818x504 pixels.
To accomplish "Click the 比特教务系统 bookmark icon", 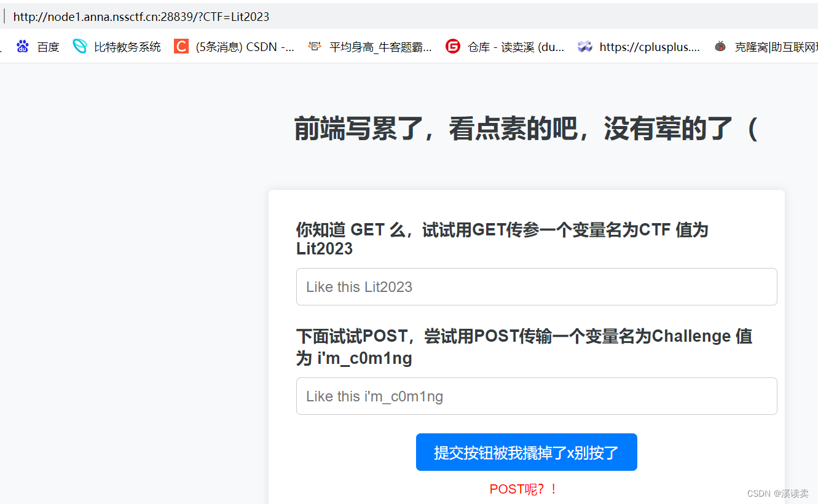I will (x=80, y=46).
